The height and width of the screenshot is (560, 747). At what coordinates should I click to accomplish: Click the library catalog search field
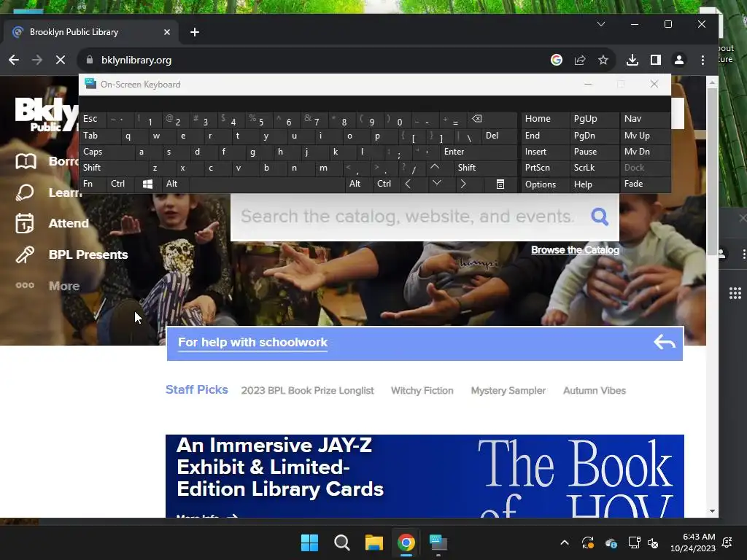pyautogui.click(x=407, y=217)
